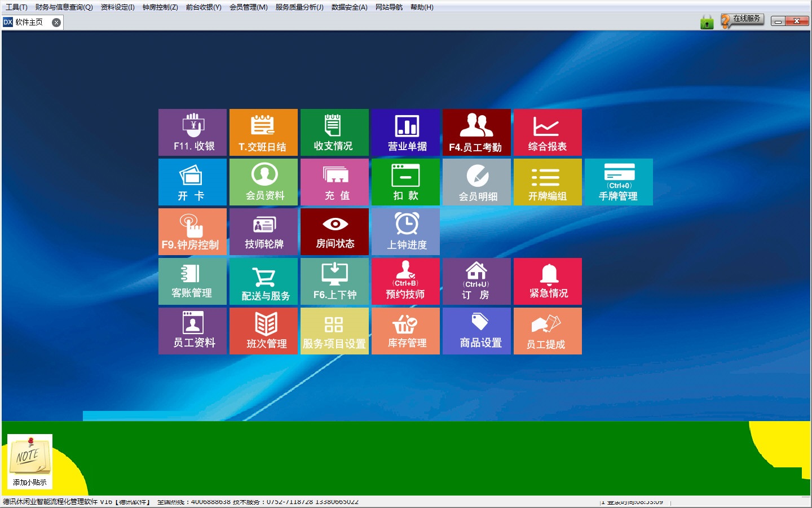812x508 pixels.
Task: Open the 班次管理 shift management tile
Action: (263, 331)
